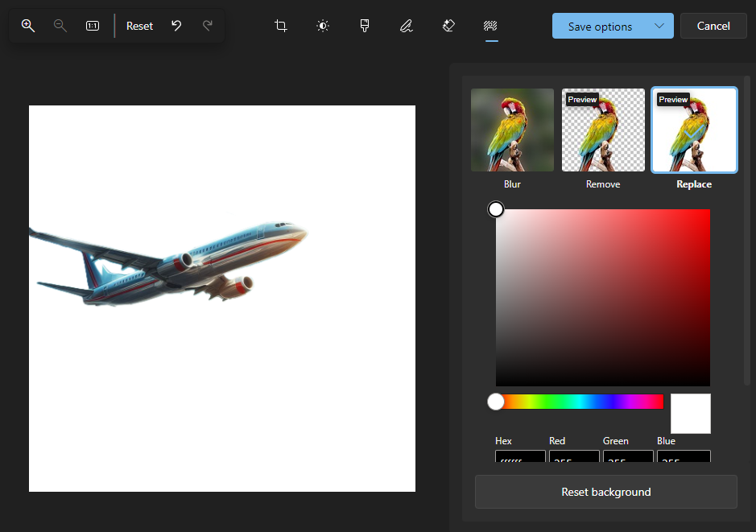This screenshot has width=756, height=532.
Task: Open the brightness adjustment tool
Action: (323, 26)
